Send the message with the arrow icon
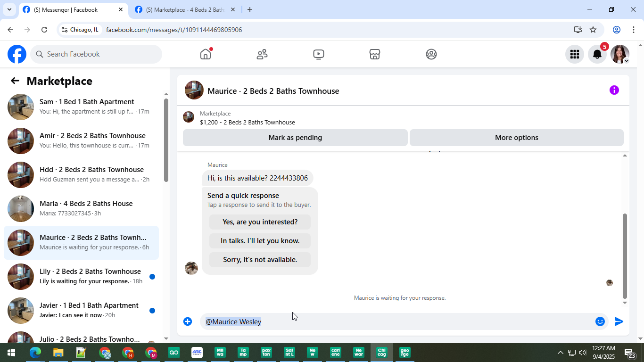Viewport: 644px width, 362px height. (619, 321)
